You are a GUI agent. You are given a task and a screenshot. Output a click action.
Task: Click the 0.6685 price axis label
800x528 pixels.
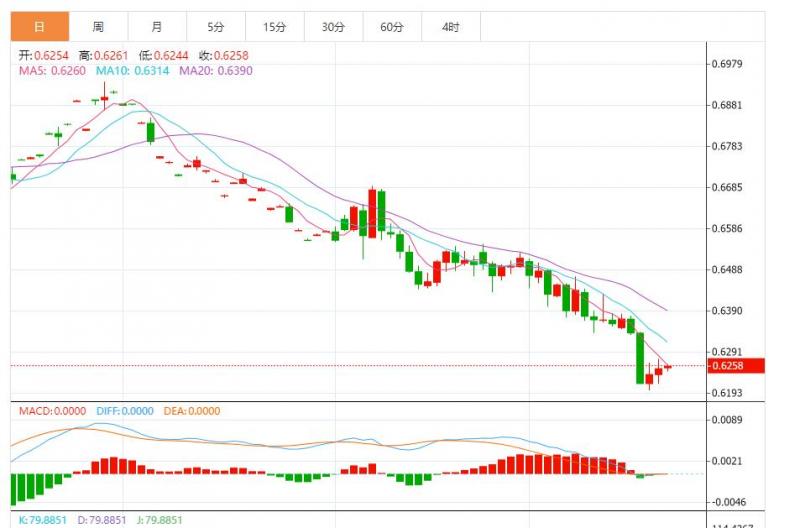(x=727, y=187)
